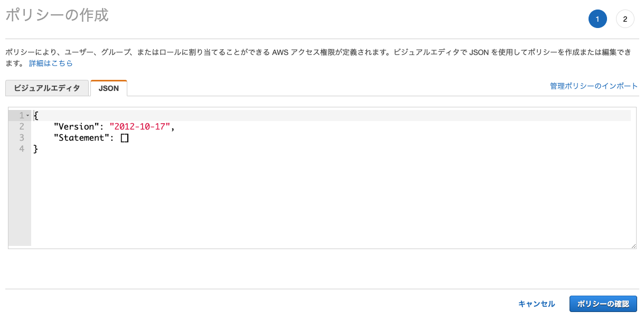
Task: Click the キャンセル link
Action: [536, 304]
